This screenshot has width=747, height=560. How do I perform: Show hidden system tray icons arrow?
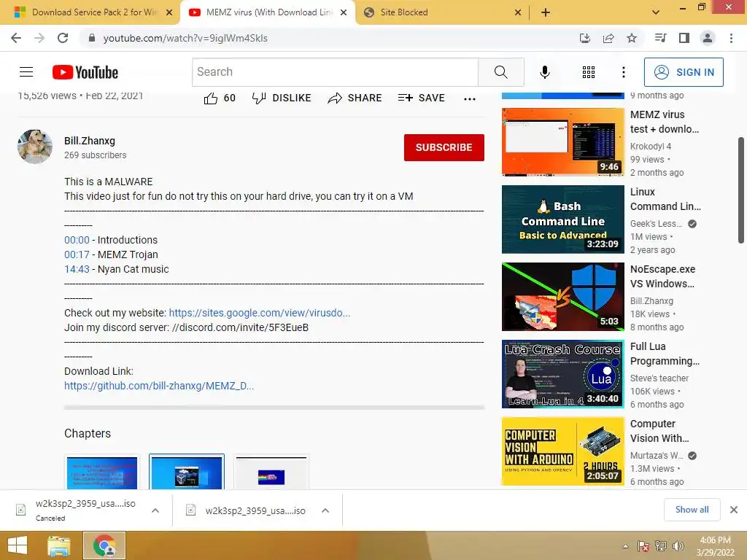tap(625, 546)
